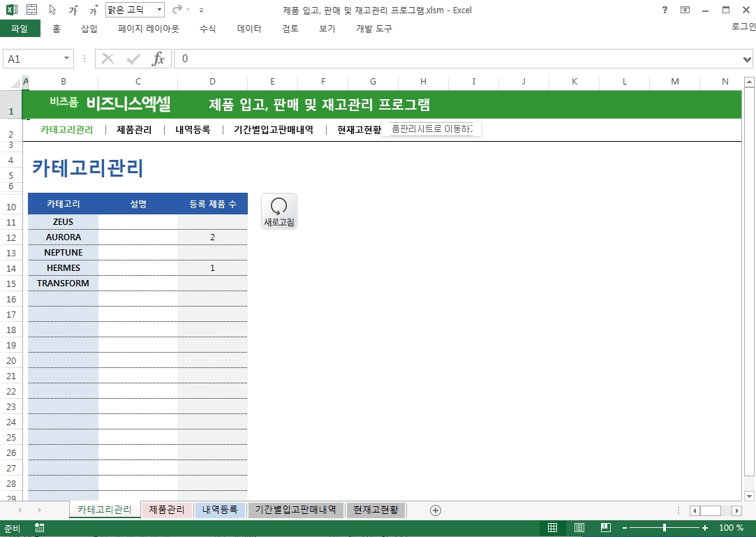
Task: Click the increase font size icon
Action: tap(73, 10)
